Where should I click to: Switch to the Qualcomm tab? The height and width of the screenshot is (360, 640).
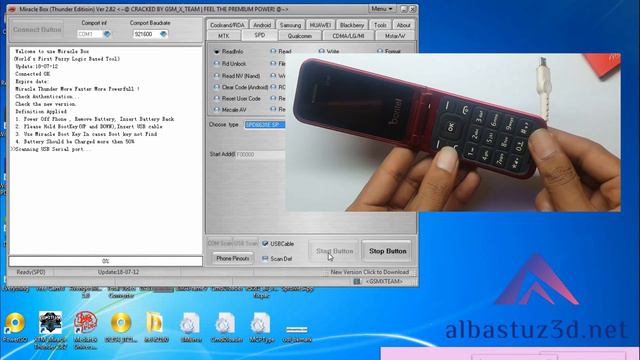(300, 36)
